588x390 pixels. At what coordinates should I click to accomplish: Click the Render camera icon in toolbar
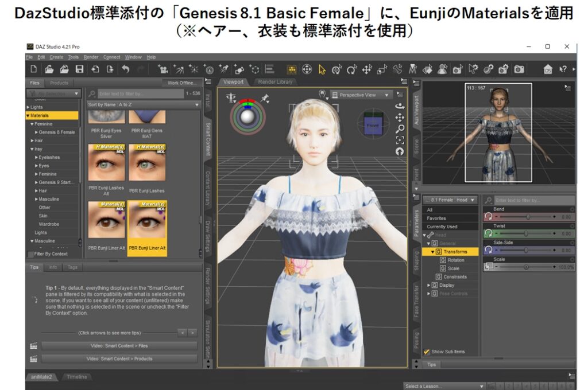[519, 69]
